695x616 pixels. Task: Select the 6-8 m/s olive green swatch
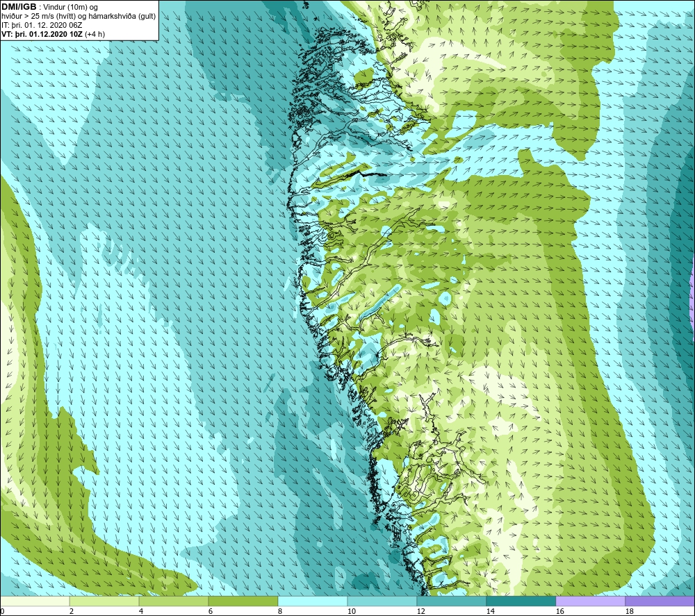[243, 601]
